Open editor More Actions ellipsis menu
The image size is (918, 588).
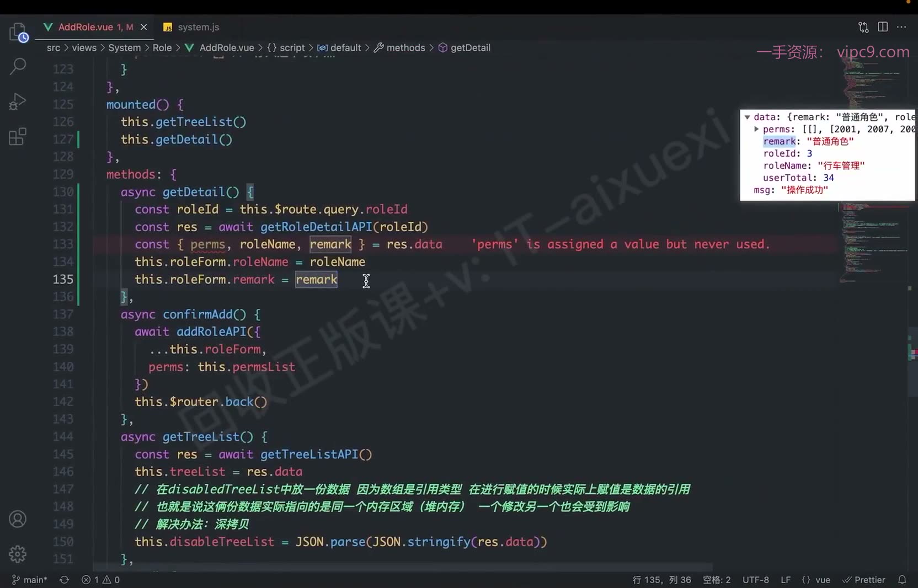pyautogui.click(x=901, y=27)
